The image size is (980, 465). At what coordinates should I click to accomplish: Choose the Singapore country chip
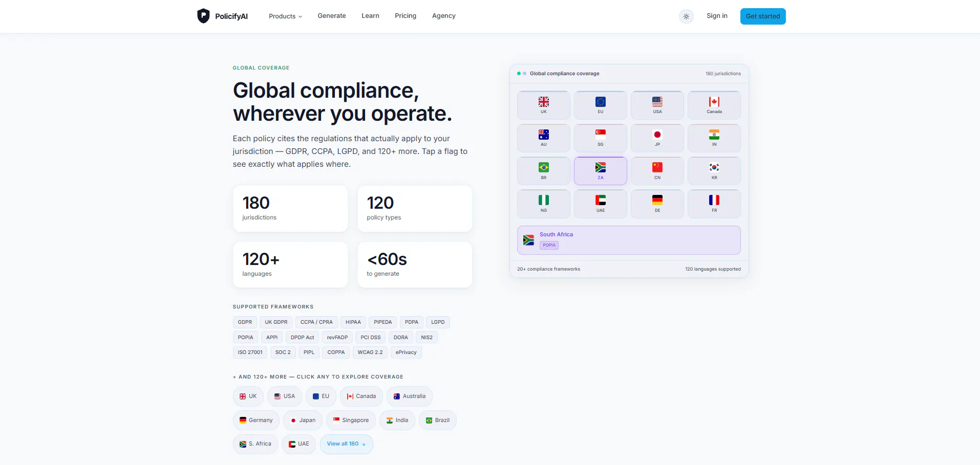pyautogui.click(x=351, y=420)
